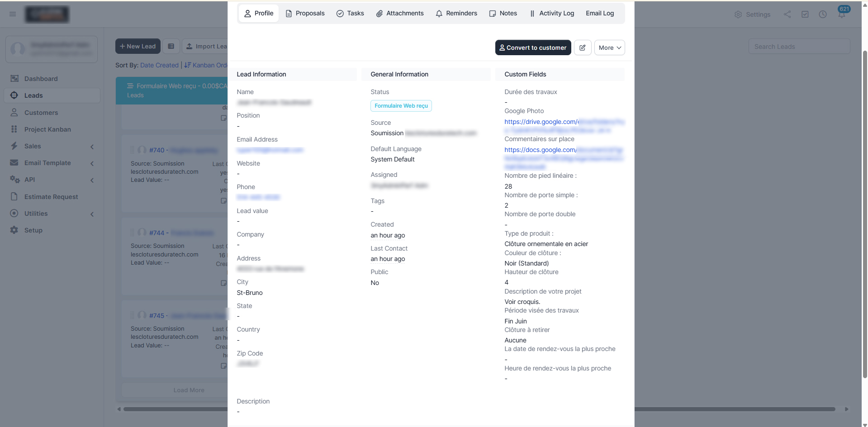Click the Search Leads field
868x427 pixels.
coord(799,47)
